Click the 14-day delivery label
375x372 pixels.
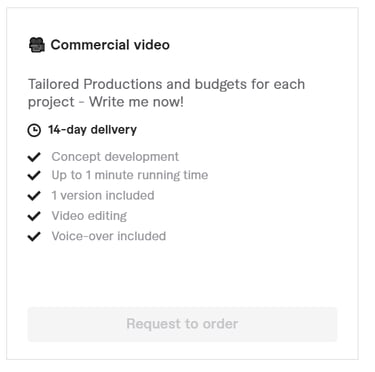tap(92, 130)
